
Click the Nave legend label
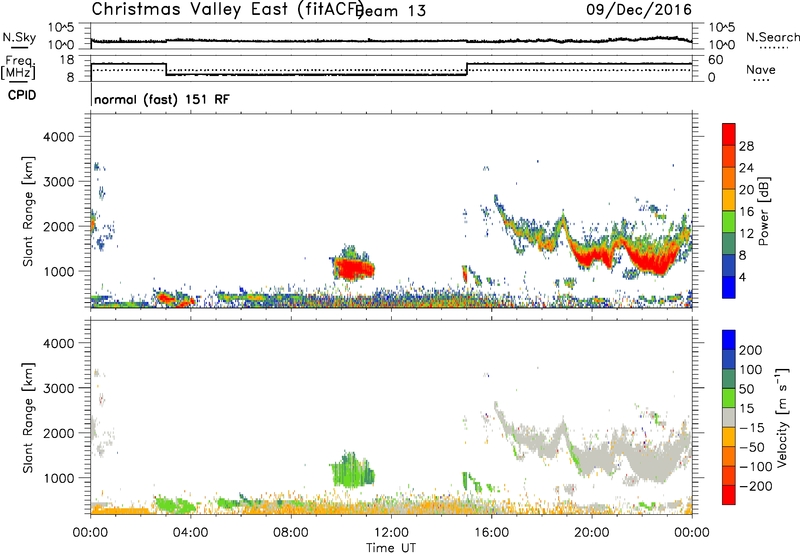[761, 69]
